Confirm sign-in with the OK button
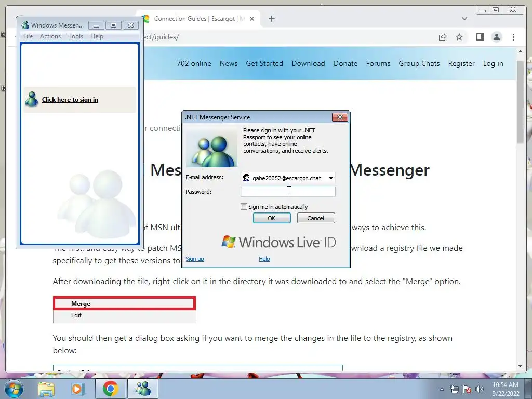The height and width of the screenshot is (399, 532). tap(272, 218)
